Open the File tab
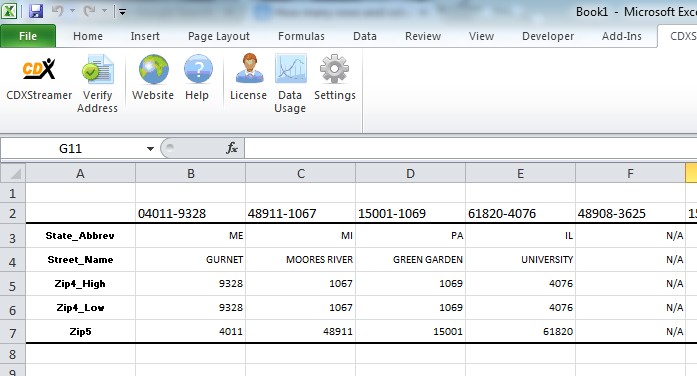 (x=28, y=36)
